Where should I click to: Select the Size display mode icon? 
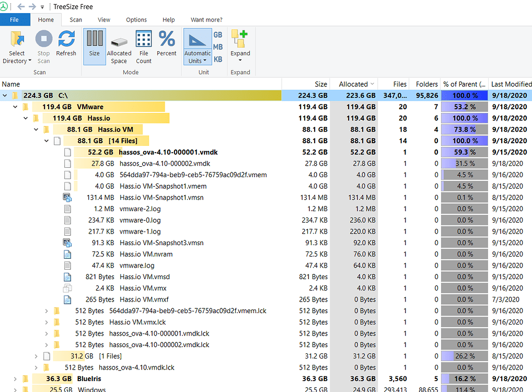pos(94,46)
